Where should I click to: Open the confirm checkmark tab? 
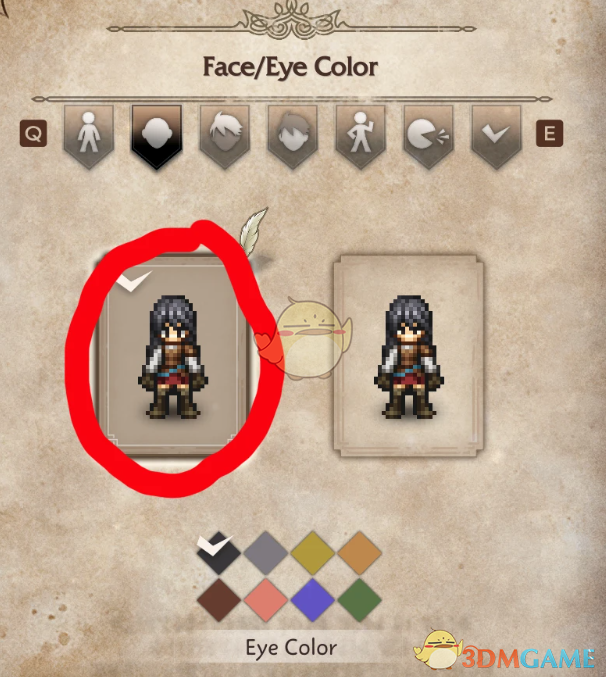point(496,135)
